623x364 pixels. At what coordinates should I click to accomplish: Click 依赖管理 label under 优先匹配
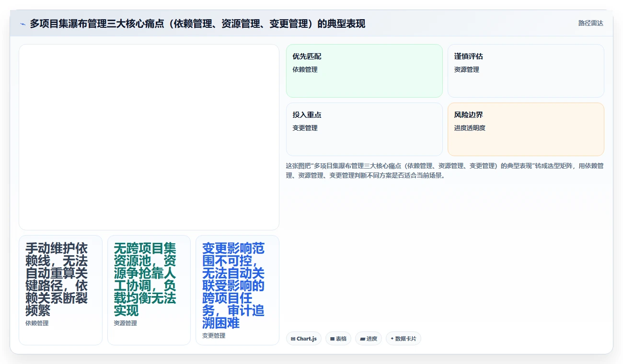(305, 69)
